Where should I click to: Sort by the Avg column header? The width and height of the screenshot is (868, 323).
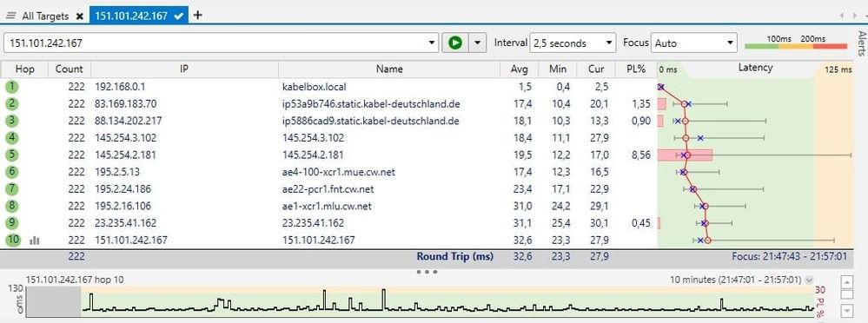(x=520, y=69)
